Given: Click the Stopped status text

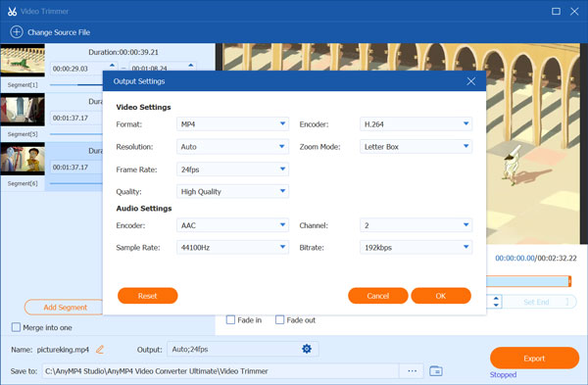Looking at the screenshot, I should tap(503, 374).
